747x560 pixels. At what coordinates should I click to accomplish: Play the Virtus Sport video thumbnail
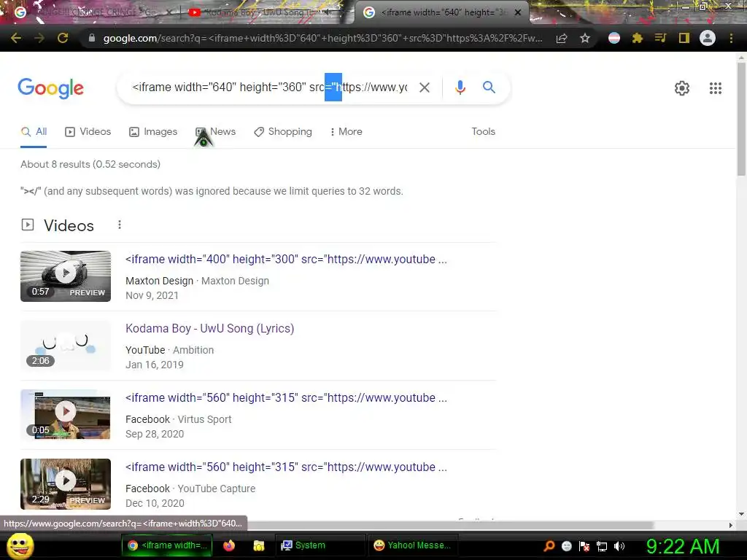[66, 414]
